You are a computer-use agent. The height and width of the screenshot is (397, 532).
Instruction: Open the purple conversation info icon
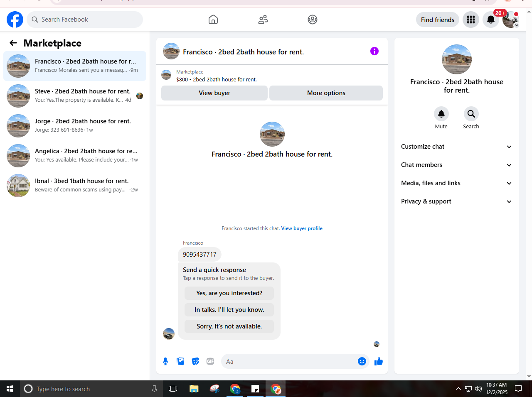pos(374,51)
